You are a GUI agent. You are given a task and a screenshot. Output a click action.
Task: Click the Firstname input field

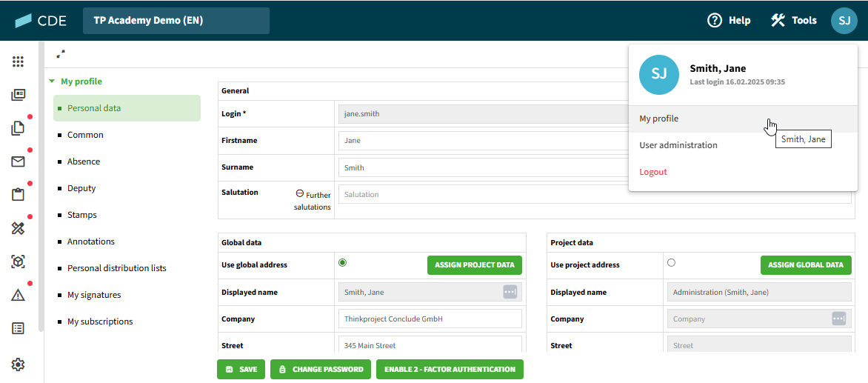tap(481, 141)
